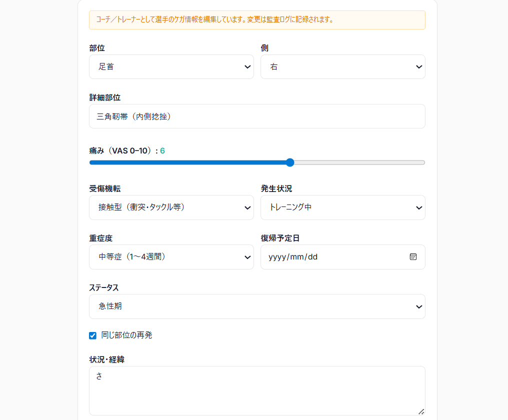This screenshot has height=420, width=508.
Task: Open the 部位 dropdown showing 足首
Action: click(x=171, y=67)
